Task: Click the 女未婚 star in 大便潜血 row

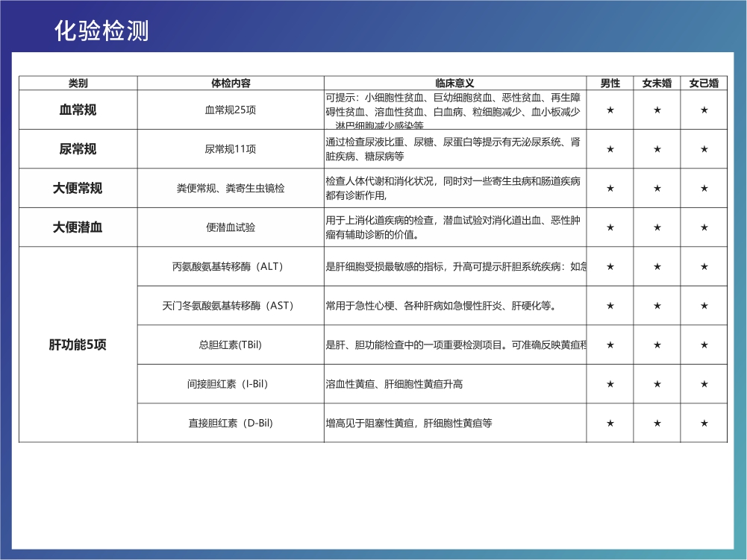Action: pyautogui.click(x=657, y=227)
